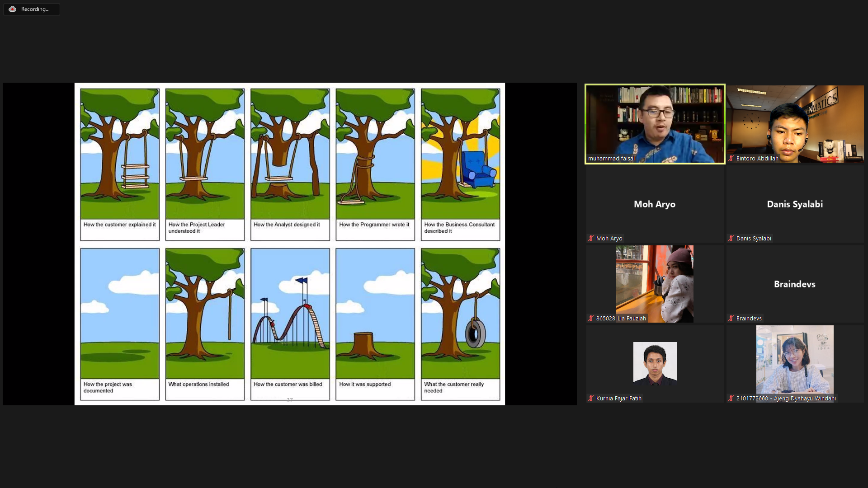Click Kurnia Fajar Fatih's muted mic icon
The image size is (868, 488).
[x=591, y=399]
